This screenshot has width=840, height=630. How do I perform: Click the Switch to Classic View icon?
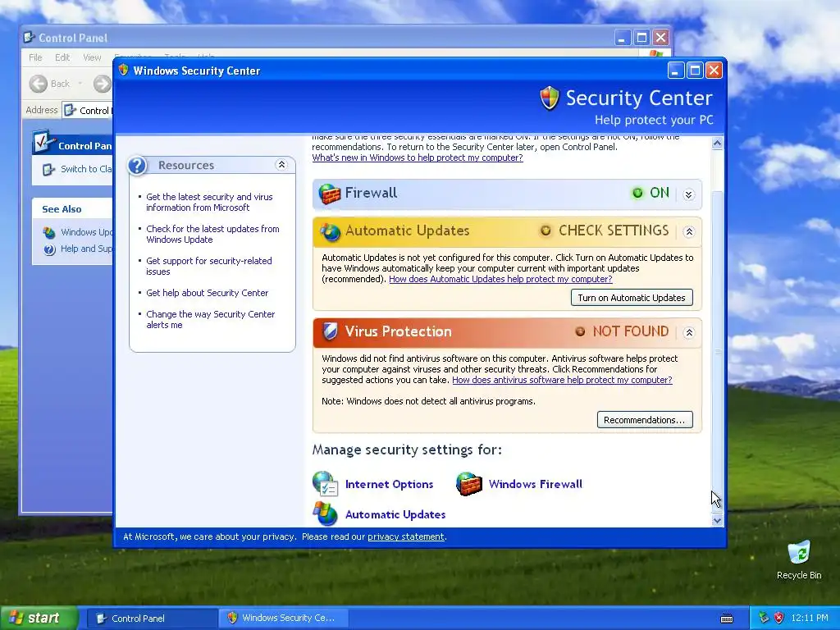[x=48, y=170]
